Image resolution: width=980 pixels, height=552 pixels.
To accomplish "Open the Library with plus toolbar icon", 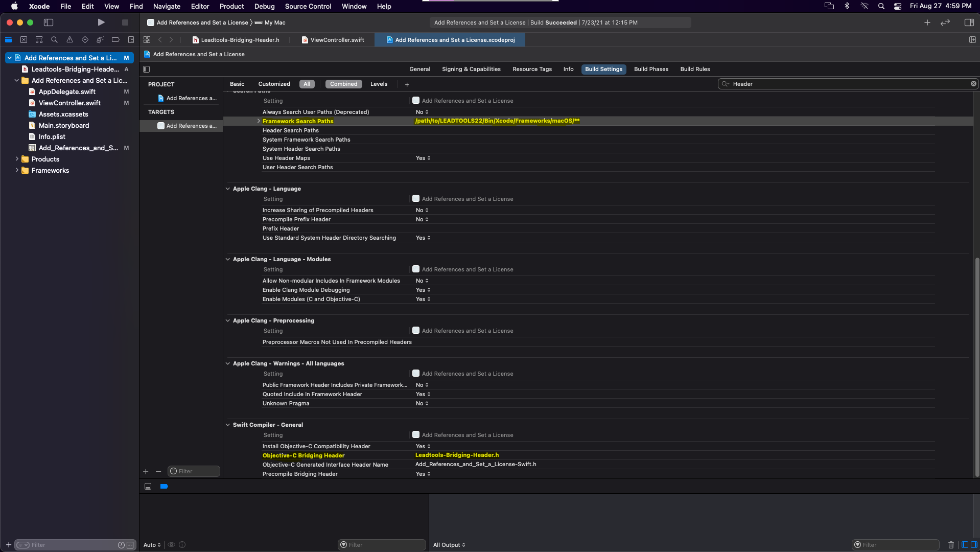I will (927, 22).
